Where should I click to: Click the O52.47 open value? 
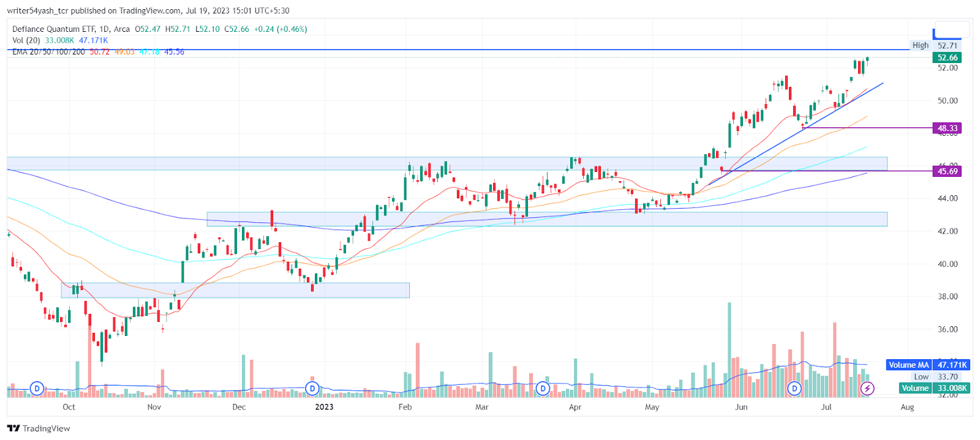(148, 29)
